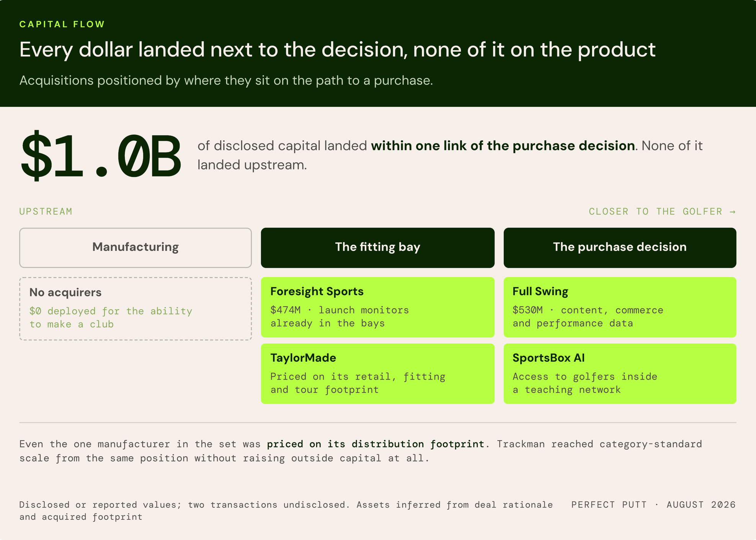Image resolution: width=756 pixels, height=540 pixels.
Task: Open the SportsBox AI card
Action: click(620, 374)
